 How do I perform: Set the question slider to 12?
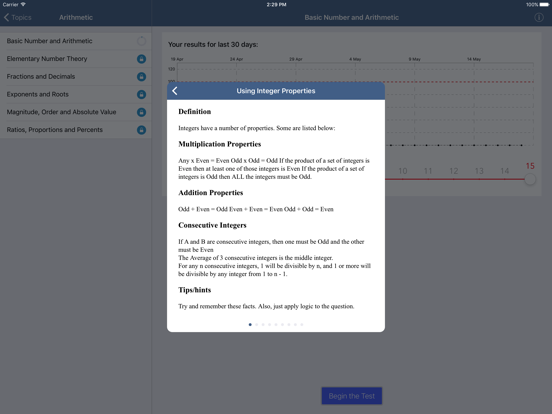pyautogui.click(x=453, y=171)
